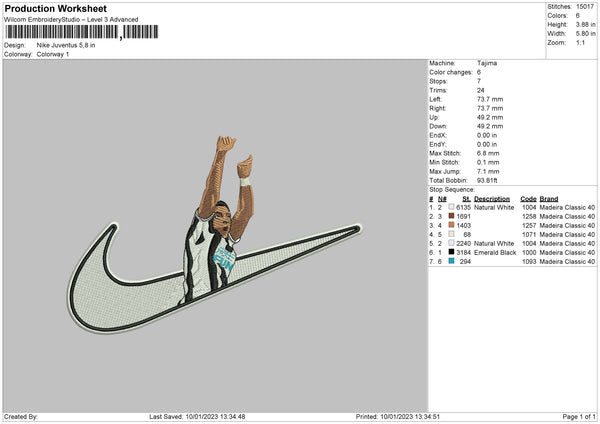Click the Natural White swatch in row 1
The width and height of the screenshot is (600, 424).
click(x=451, y=207)
